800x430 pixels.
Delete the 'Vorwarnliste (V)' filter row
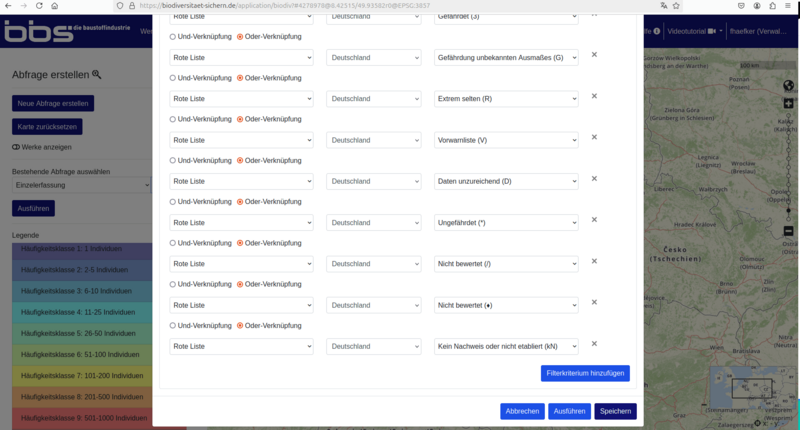pos(594,137)
